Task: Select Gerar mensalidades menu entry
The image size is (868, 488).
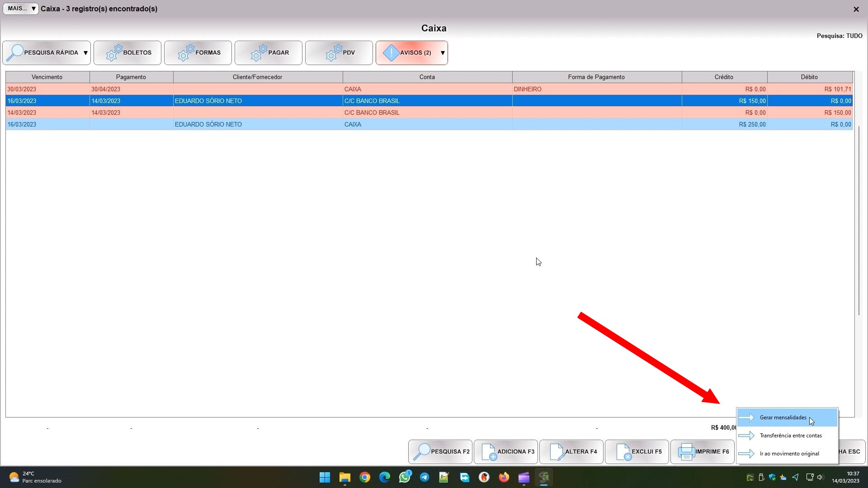Action: coord(783,418)
